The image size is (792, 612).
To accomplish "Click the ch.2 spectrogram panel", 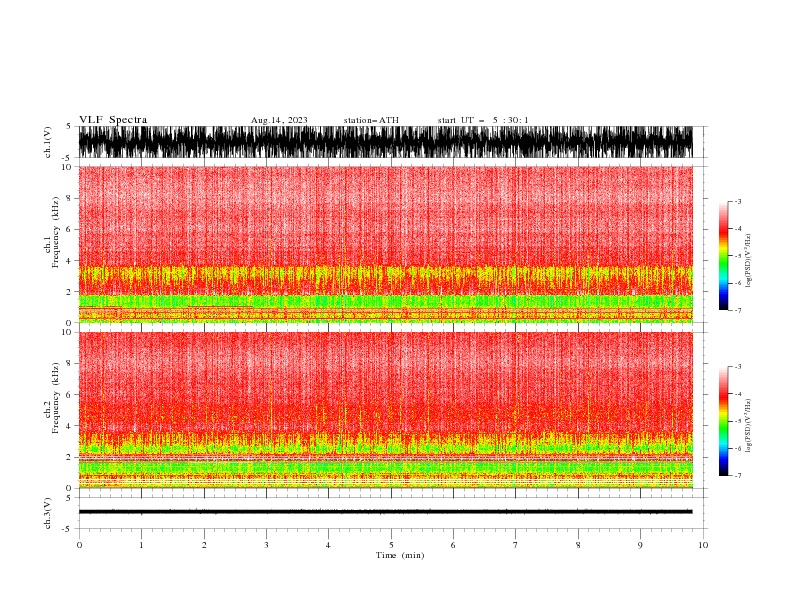I will pos(385,410).
